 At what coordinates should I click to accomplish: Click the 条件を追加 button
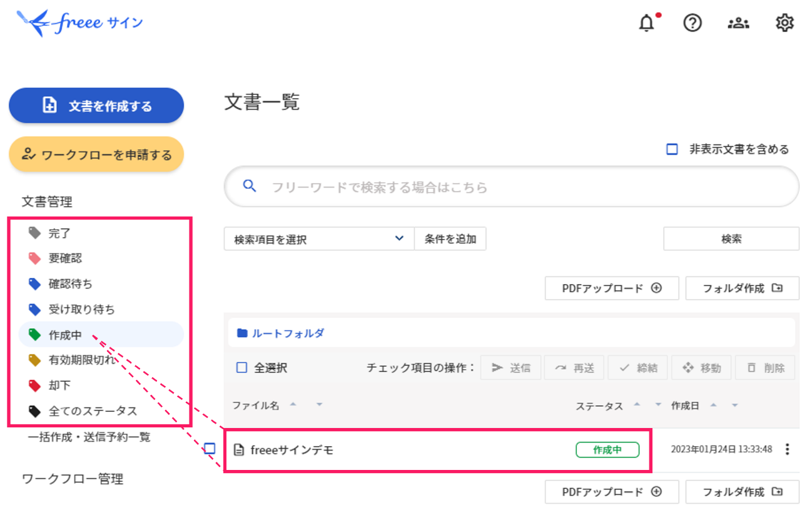tap(450, 239)
